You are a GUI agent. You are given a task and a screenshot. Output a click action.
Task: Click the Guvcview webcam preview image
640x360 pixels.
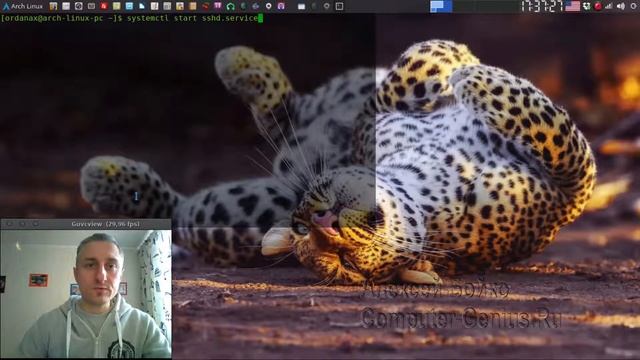pyautogui.click(x=86, y=294)
